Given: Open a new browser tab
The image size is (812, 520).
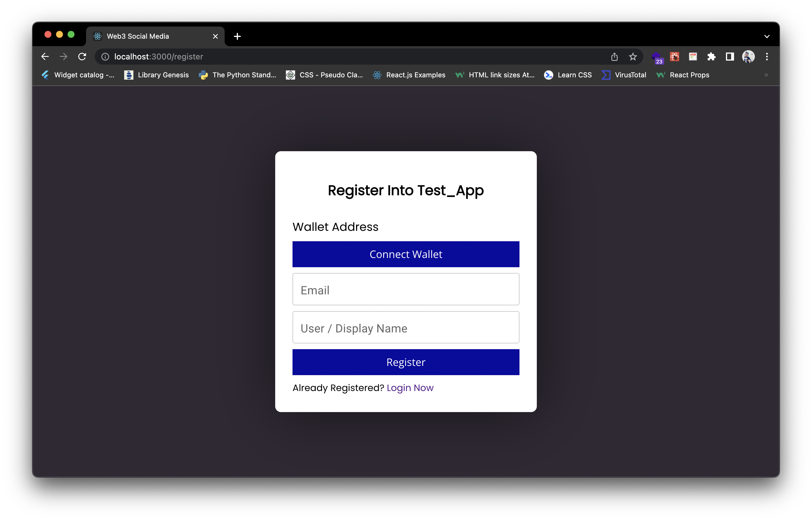Looking at the screenshot, I should pos(237,36).
